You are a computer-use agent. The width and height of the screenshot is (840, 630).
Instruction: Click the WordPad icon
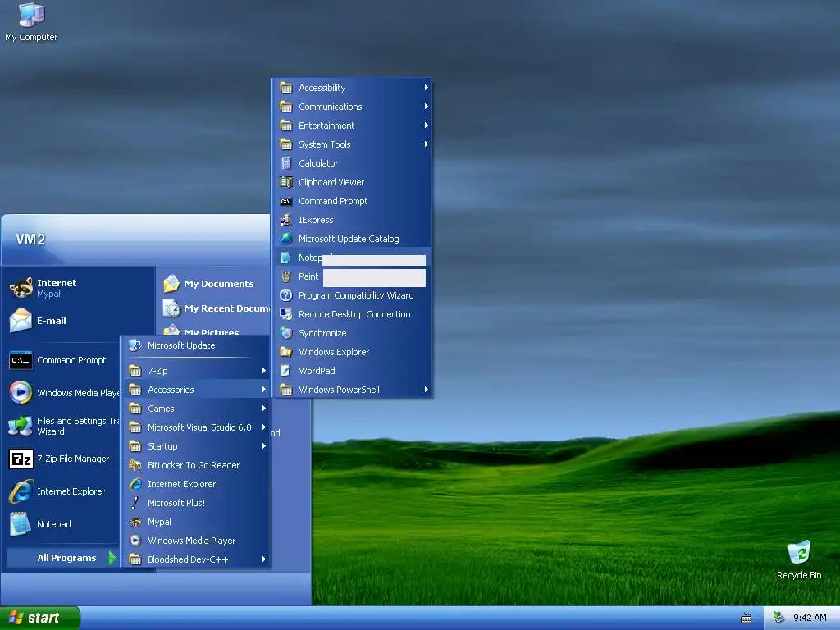pos(286,371)
